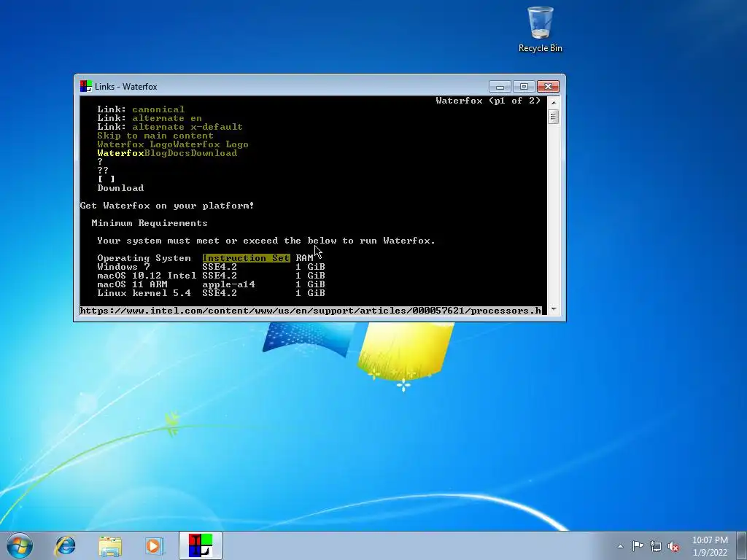Open the Windows Start menu orb

pos(20,545)
